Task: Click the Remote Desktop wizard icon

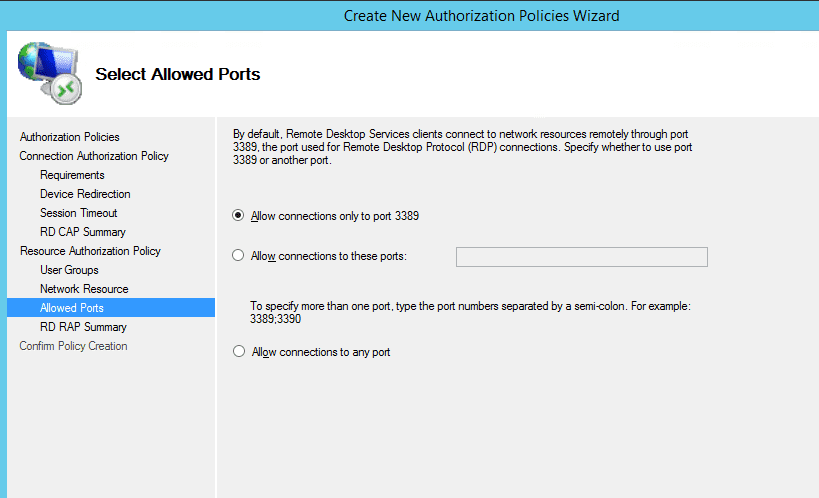Action: coord(50,73)
